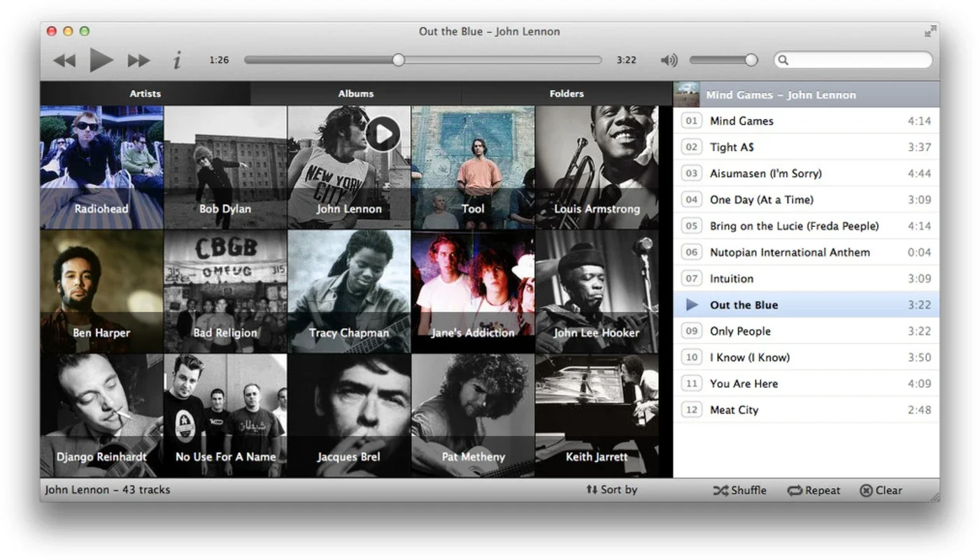
Task: Select the Jane's Addiction artist tile
Action: click(473, 291)
